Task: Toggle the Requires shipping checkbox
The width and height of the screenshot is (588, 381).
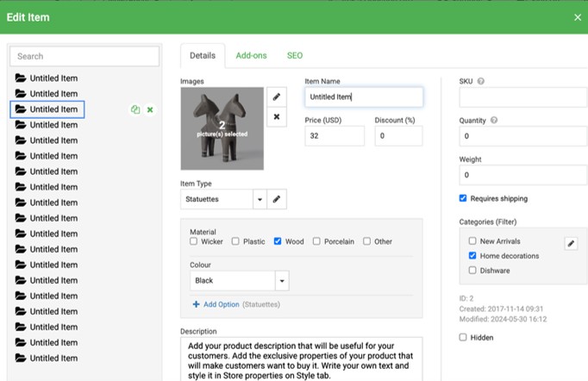Action: [x=463, y=198]
